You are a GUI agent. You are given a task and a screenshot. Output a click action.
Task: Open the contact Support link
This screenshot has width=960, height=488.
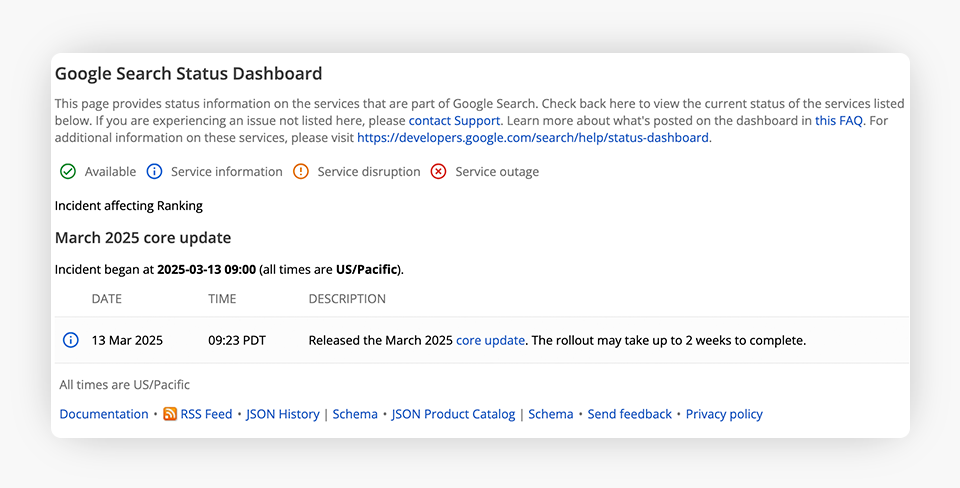pos(454,121)
